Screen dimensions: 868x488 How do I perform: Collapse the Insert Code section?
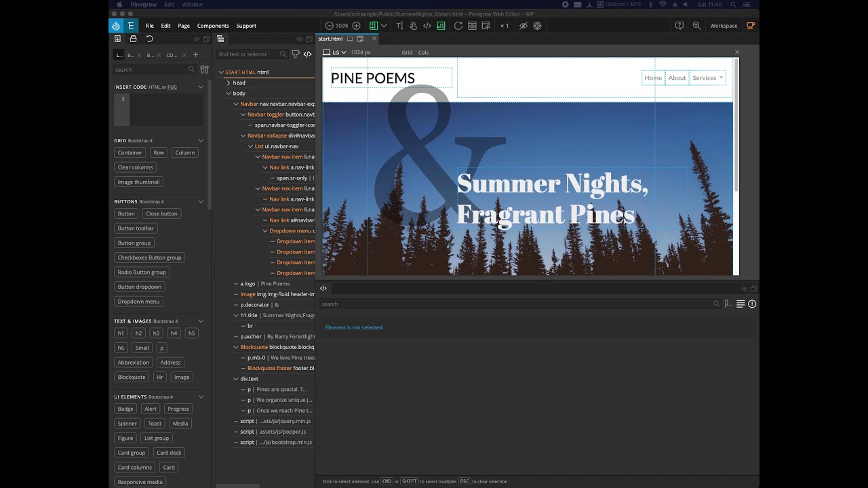[201, 87]
